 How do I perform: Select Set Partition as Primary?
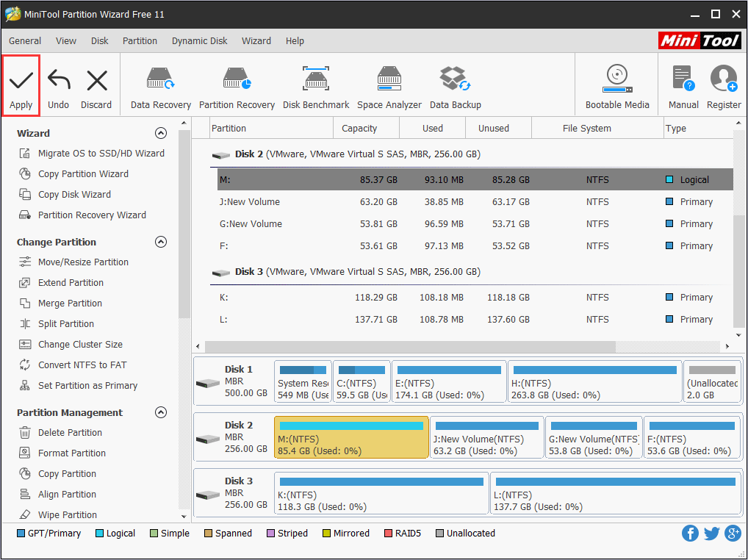pos(78,385)
